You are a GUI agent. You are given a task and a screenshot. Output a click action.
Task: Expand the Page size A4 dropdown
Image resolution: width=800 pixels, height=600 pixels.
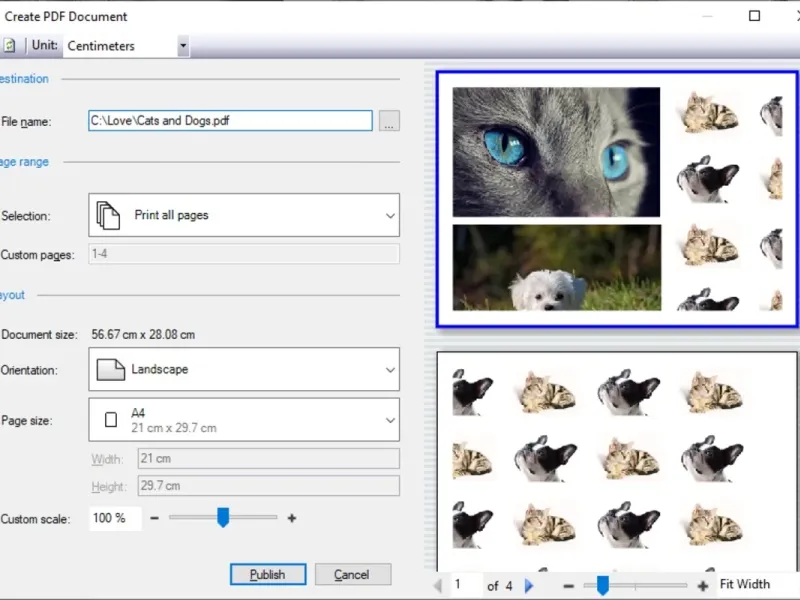pos(390,420)
